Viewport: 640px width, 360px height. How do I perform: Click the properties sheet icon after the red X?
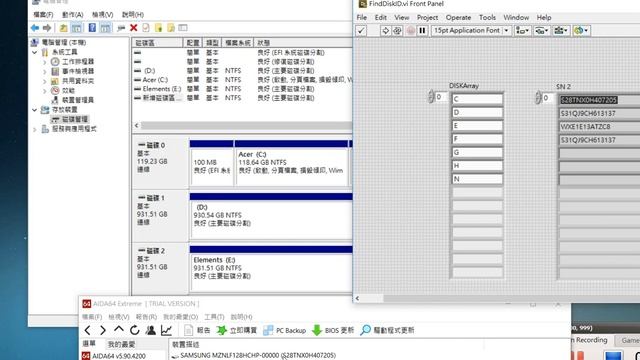coord(146,28)
